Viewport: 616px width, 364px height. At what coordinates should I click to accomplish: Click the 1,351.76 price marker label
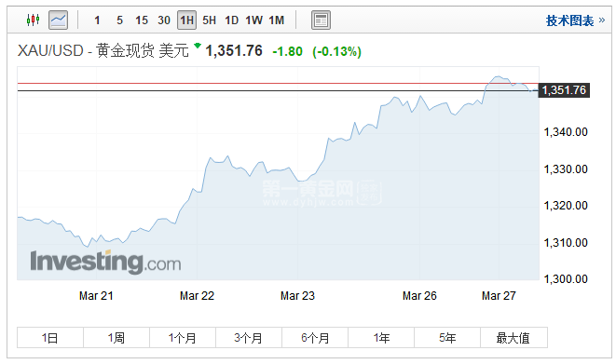[564, 90]
